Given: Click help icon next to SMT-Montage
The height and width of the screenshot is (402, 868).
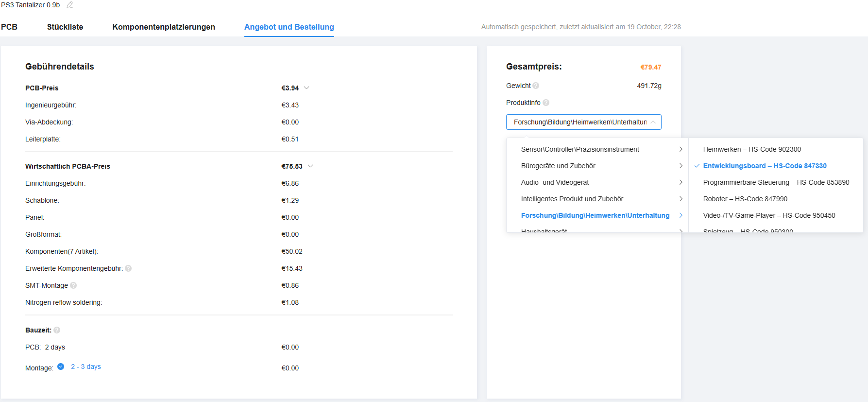Looking at the screenshot, I should (73, 285).
